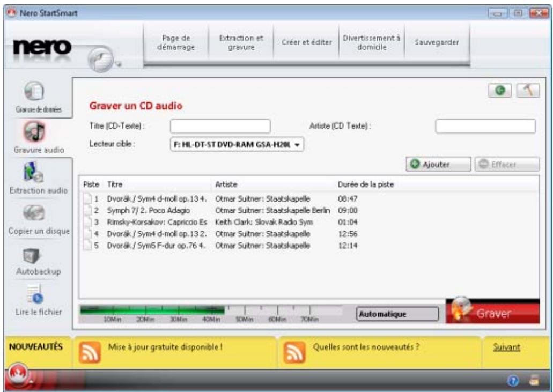
Task: Select Rimsky-Korsakov: Capriccio Es track
Action: [x=157, y=222]
